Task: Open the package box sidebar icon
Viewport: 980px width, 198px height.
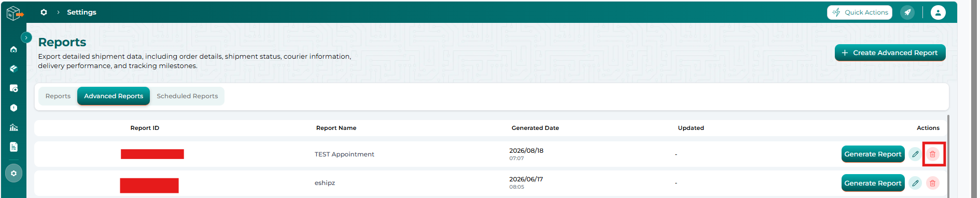Action: coord(13,69)
